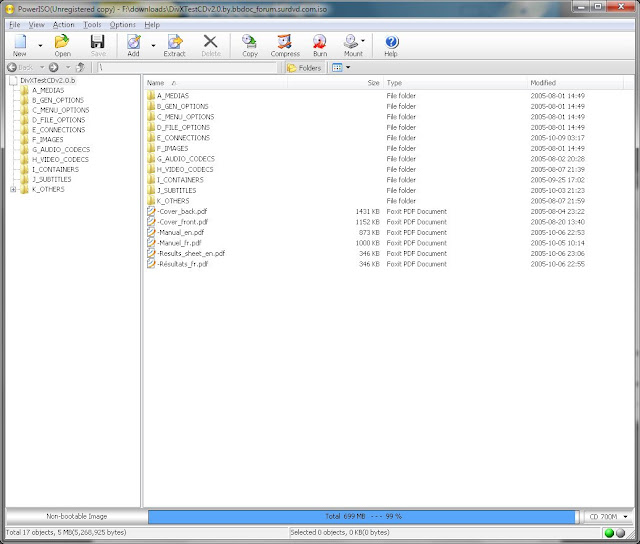Click the blue Total 699 MB capacity bar
640x544 pixels.
click(363, 517)
